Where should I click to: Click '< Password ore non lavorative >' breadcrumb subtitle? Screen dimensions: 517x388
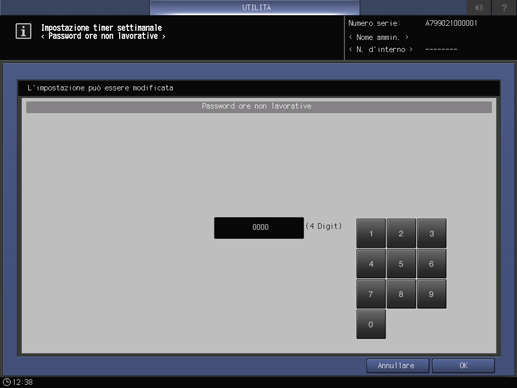[103, 36]
